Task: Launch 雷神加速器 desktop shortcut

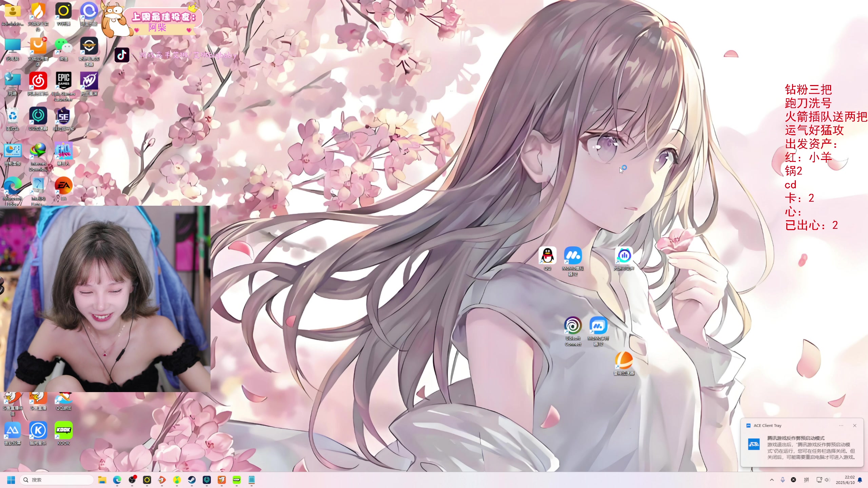Action: 624,364
